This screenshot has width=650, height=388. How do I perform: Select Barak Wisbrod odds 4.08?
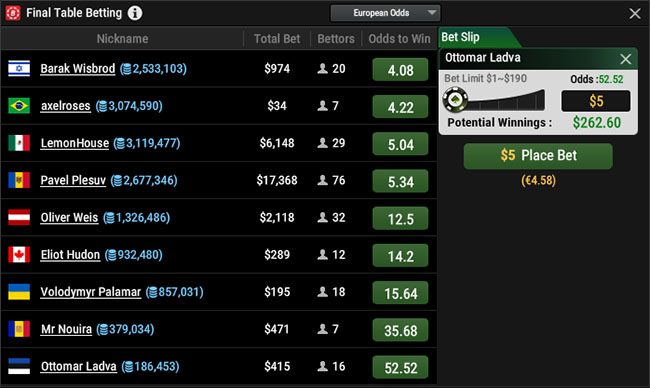pyautogui.click(x=400, y=69)
